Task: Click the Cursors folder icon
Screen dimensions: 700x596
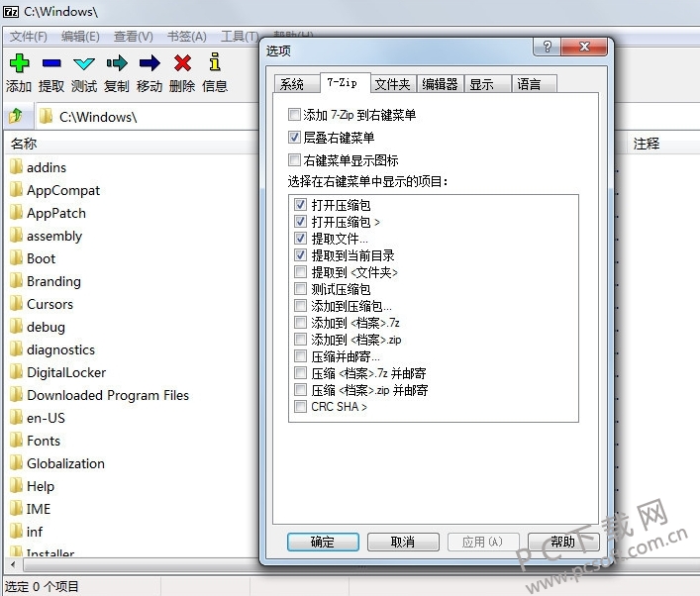Action: pos(16,304)
